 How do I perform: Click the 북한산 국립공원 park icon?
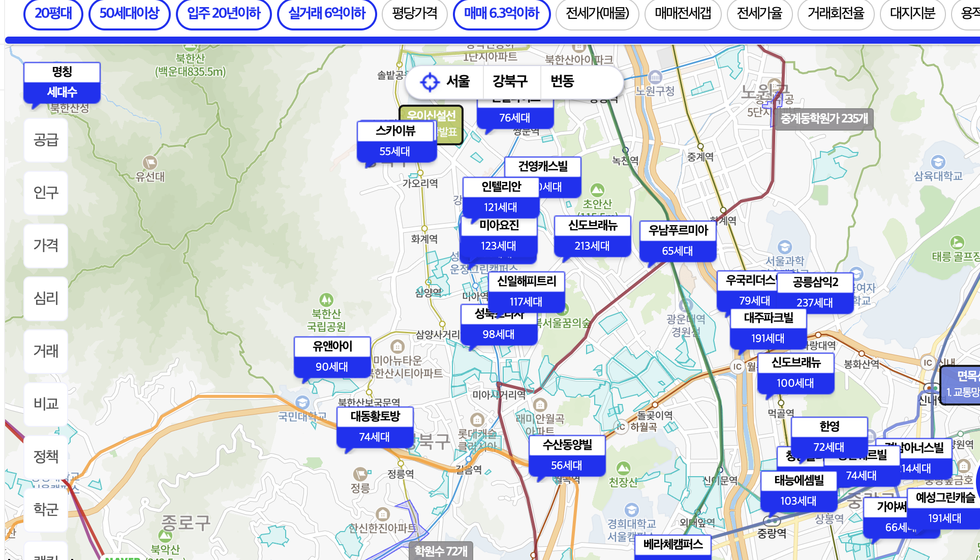click(326, 300)
